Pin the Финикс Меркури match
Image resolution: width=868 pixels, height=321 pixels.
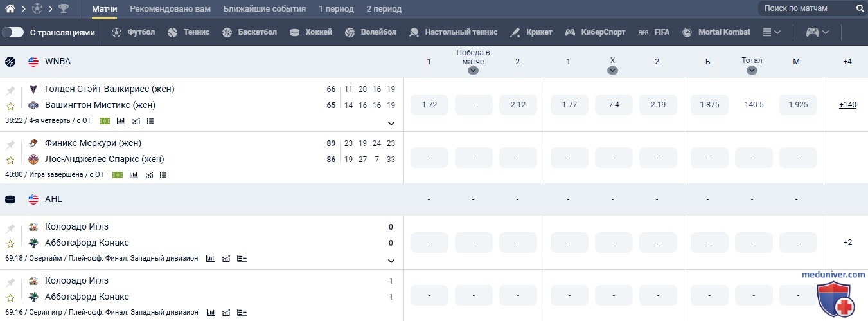click(10, 145)
